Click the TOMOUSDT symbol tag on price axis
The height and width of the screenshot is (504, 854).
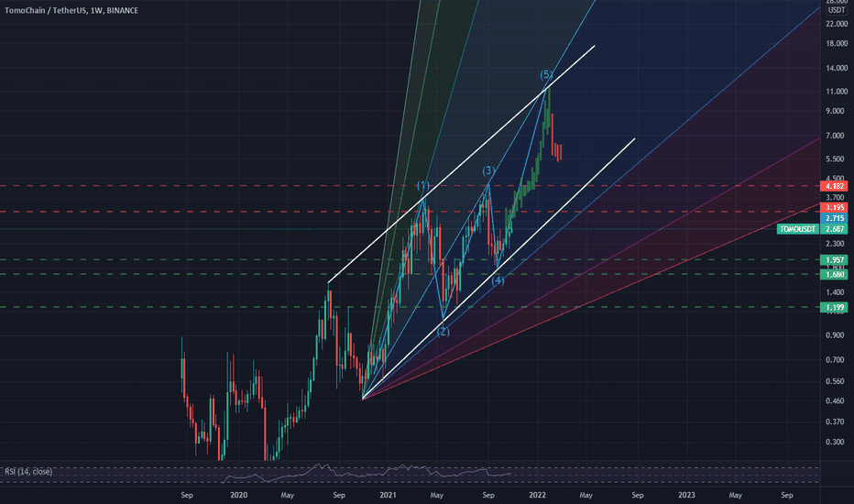pyautogui.click(x=798, y=229)
